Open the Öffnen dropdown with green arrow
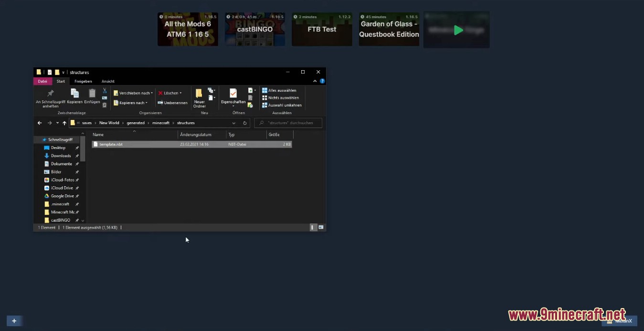 click(252, 90)
